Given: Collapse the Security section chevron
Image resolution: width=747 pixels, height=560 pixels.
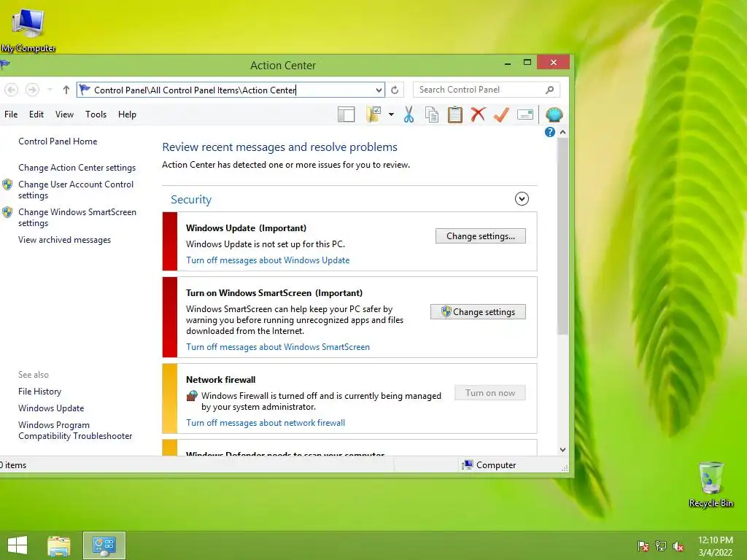Looking at the screenshot, I should [522, 198].
